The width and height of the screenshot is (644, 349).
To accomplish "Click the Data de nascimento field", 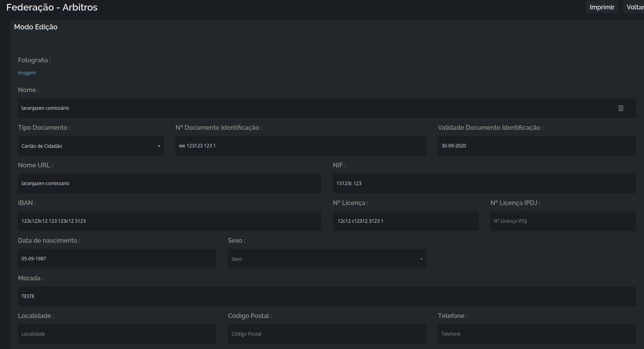I will [x=117, y=259].
